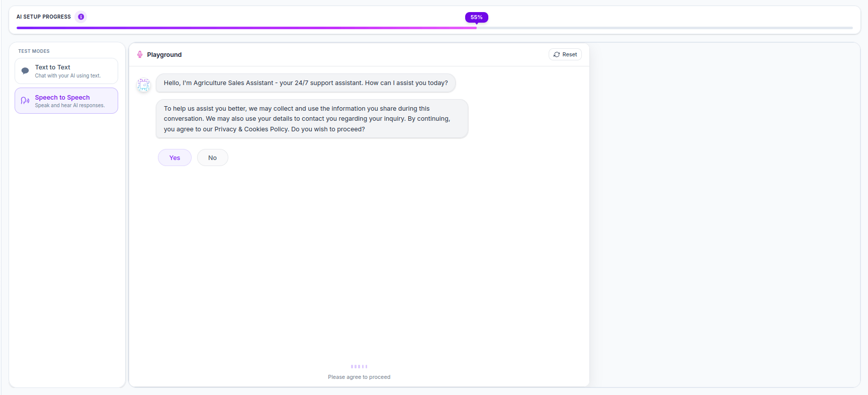Answer Yes to the privacy consent
The image size is (868, 395).
coord(175,157)
